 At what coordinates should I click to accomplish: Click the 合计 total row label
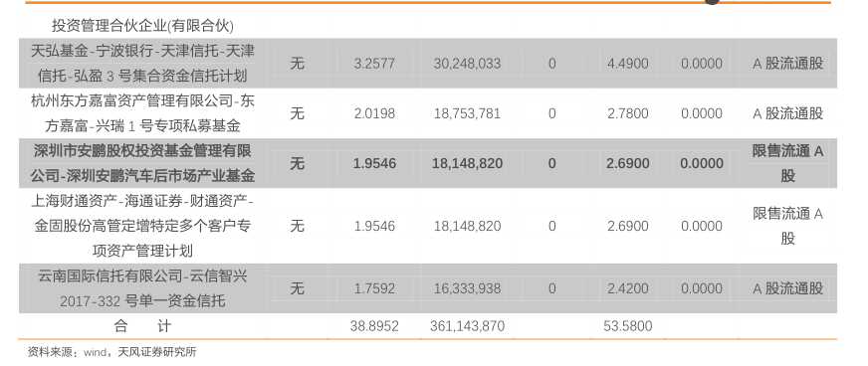click(142, 326)
